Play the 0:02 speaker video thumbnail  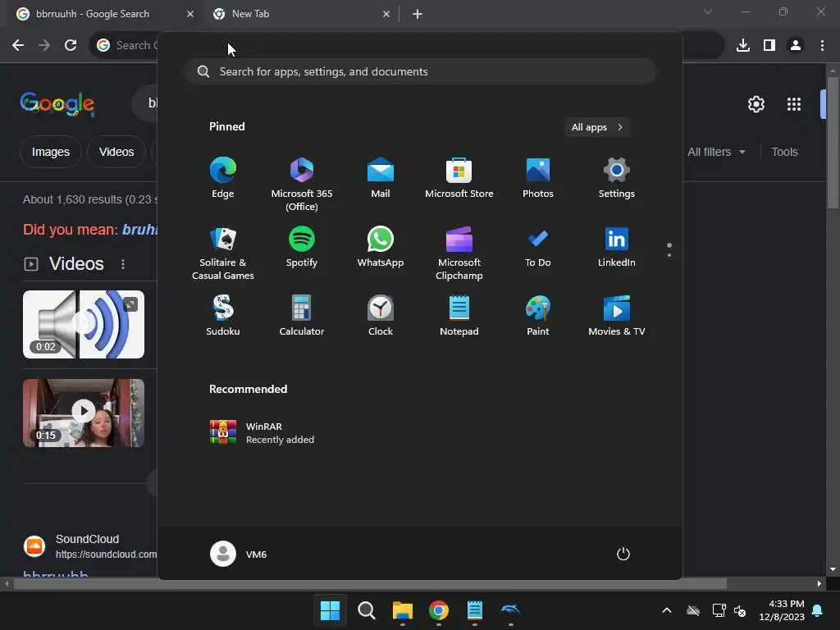pyautogui.click(x=84, y=324)
